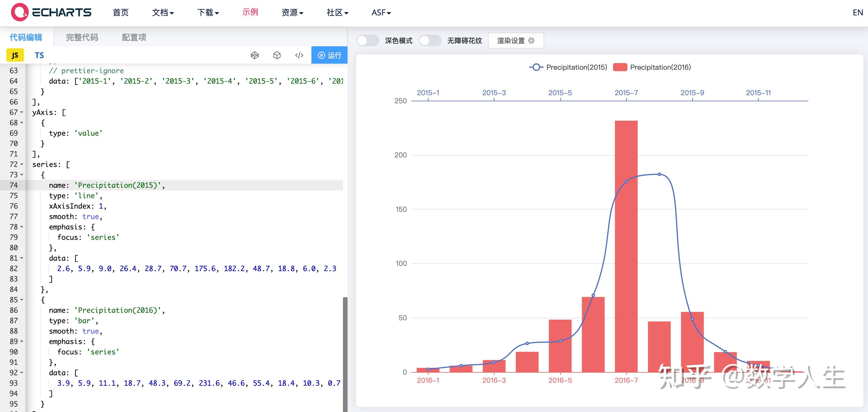The height and width of the screenshot is (412, 868).
Task: Click the run play icon on 运行 button
Action: [321, 55]
